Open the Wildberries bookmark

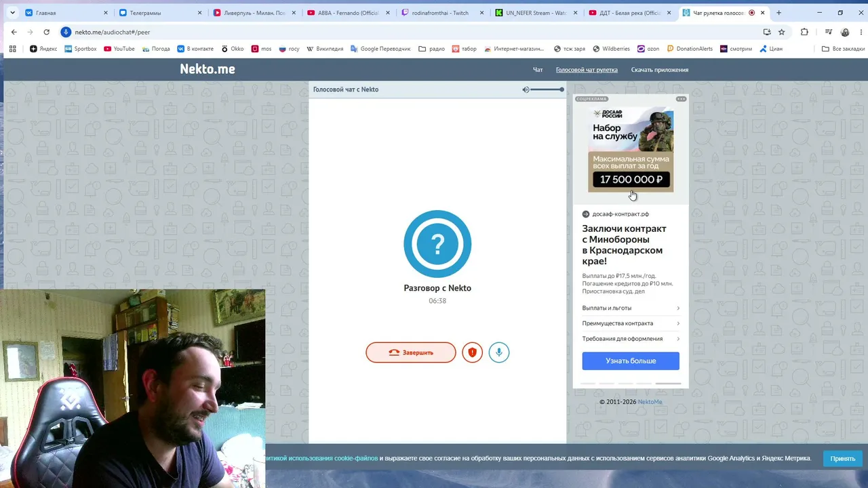click(611, 49)
